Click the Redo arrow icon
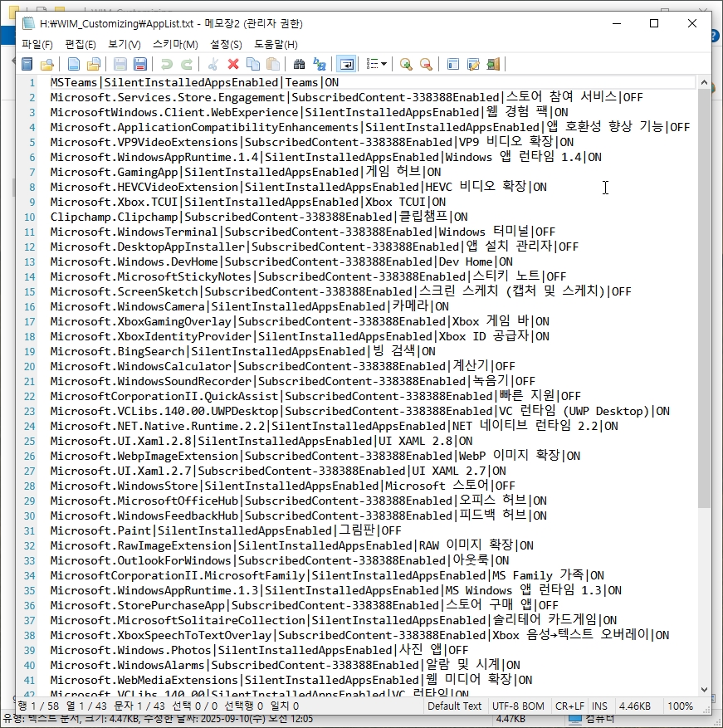This screenshot has height=728, width=723. coord(186,64)
